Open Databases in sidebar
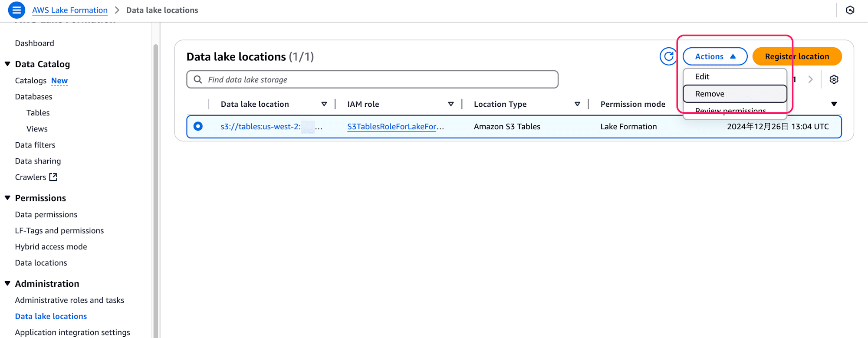The width and height of the screenshot is (868, 338). click(x=33, y=97)
